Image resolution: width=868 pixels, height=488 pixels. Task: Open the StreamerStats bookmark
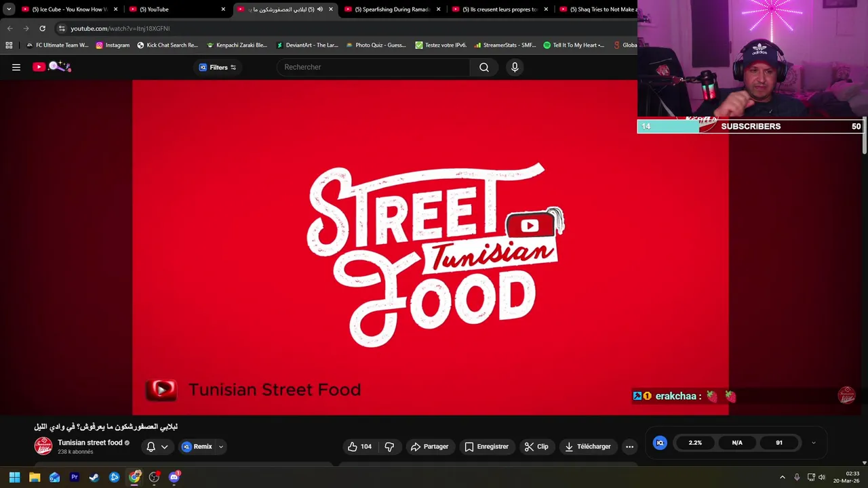tap(505, 45)
